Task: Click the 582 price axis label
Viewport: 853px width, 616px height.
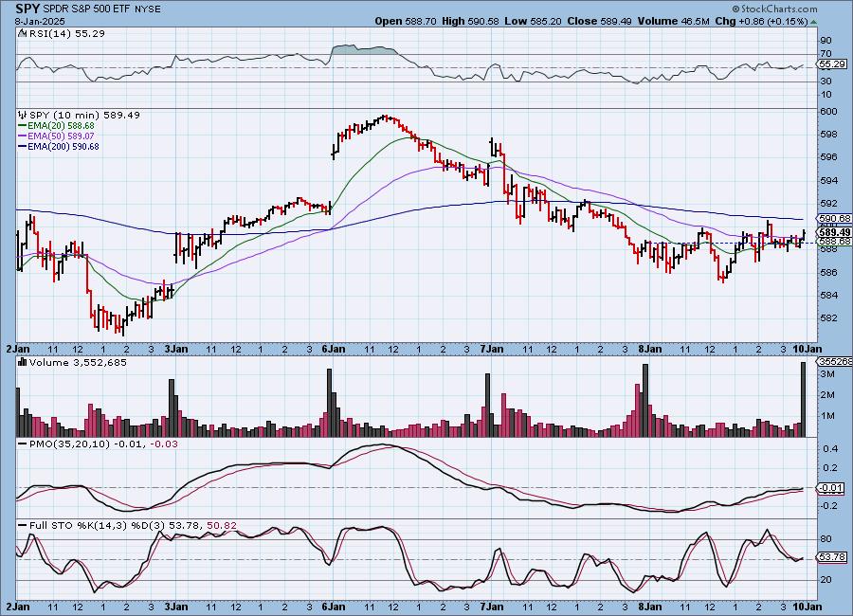Action: pos(828,317)
